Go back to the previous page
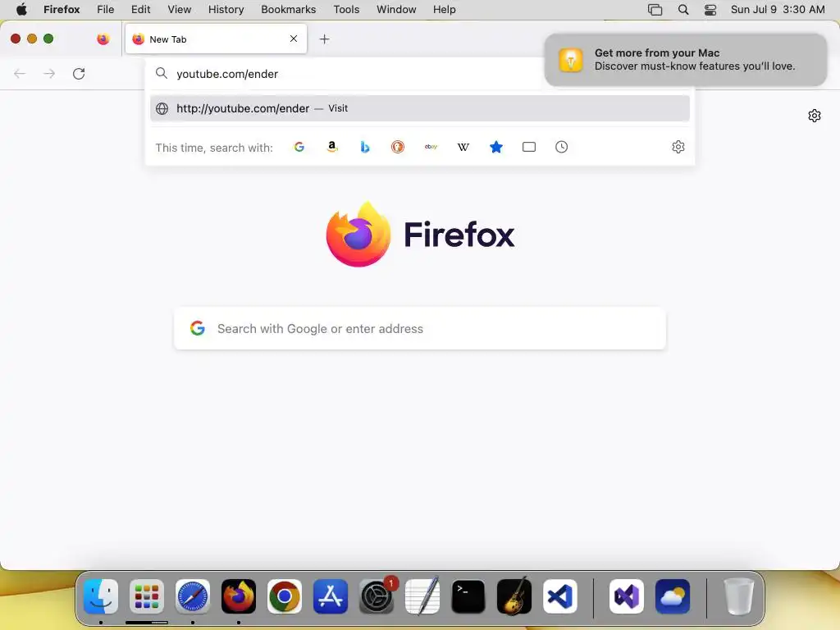840x630 pixels. click(x=20, y=74)
